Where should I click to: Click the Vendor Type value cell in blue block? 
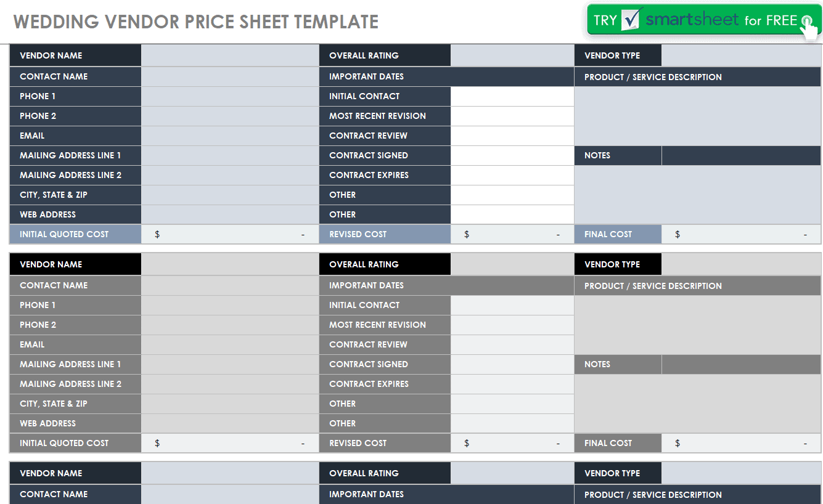click(741, 55)
